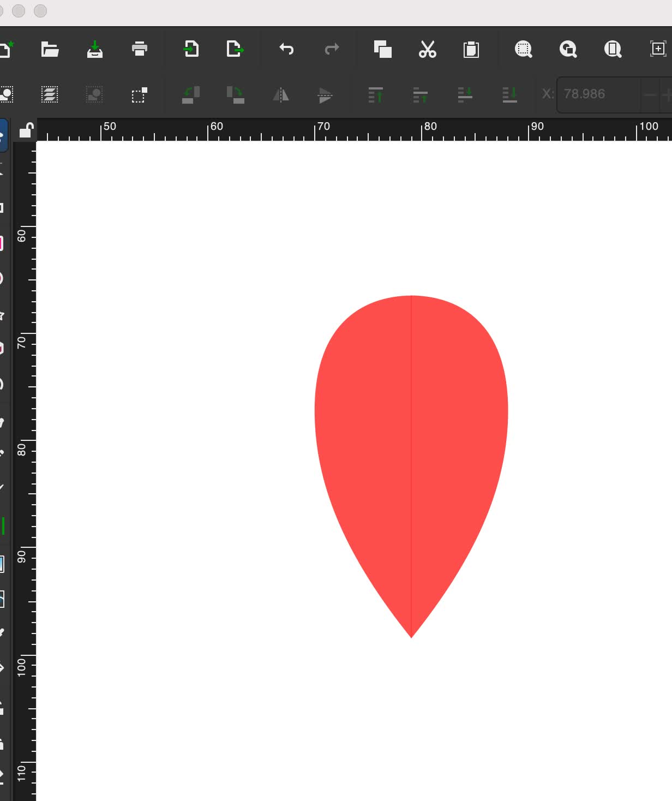Cut the selection with the scissors icon
The width and height of the screenshot is (672, 801).
427,50
